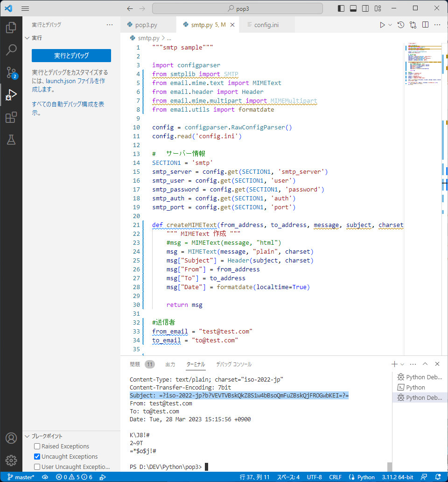This screenshot has width=448, height=482.
Task: Open more editor actions ellipsis
Action: 437,25
